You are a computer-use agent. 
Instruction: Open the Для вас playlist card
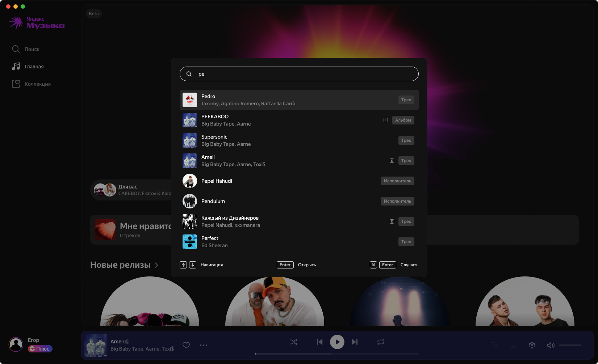131,190
